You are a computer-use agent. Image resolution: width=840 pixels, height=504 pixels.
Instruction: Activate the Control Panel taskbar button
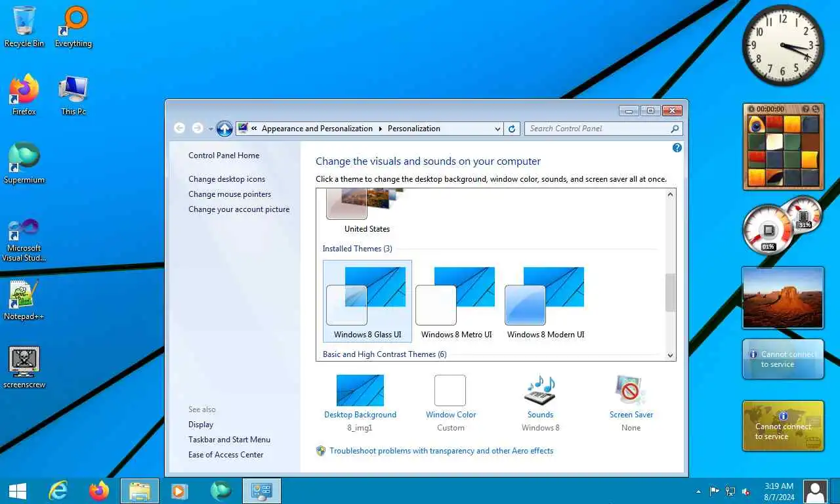click(262, 491)
